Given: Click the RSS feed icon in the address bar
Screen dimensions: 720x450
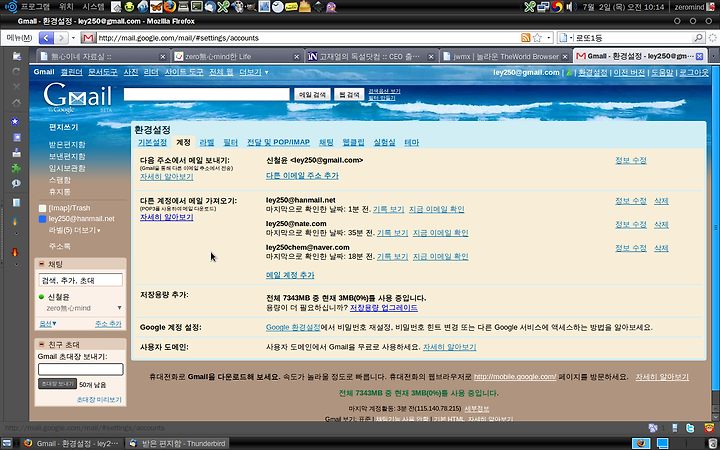Looking at the screenshot, I should click(526, 38).
